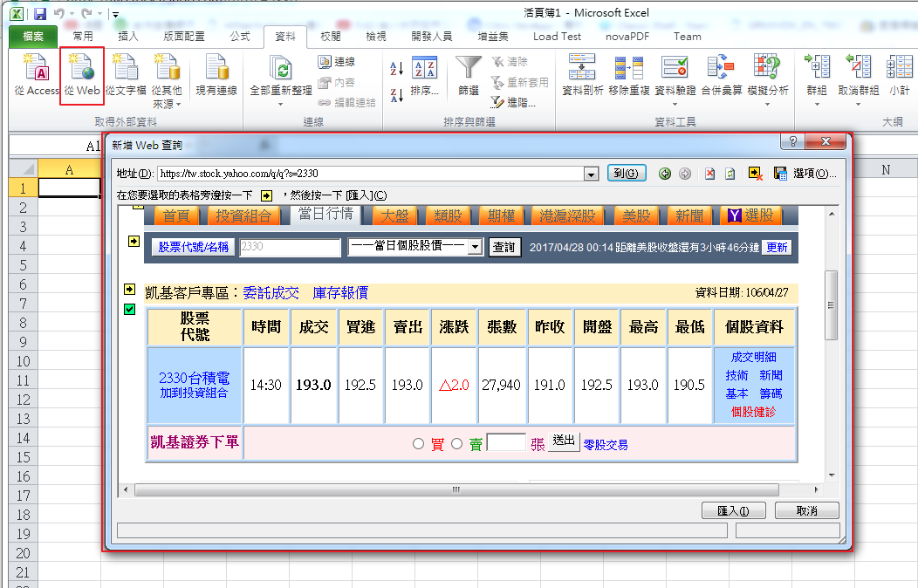The height and width of the screenshot is (588, 918).
Task: Click the 從 Web import icon
Action: (82, 74)
